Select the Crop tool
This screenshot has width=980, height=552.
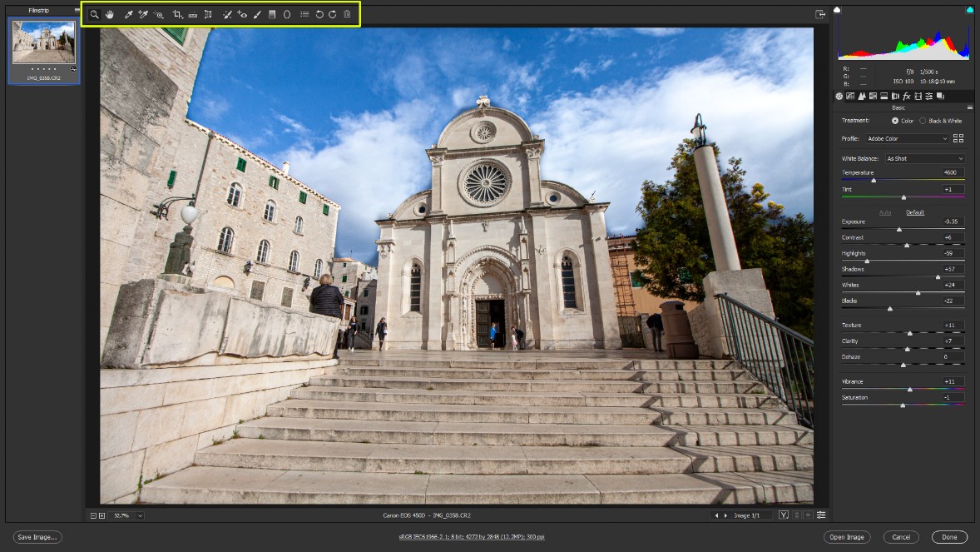point(177,14)
